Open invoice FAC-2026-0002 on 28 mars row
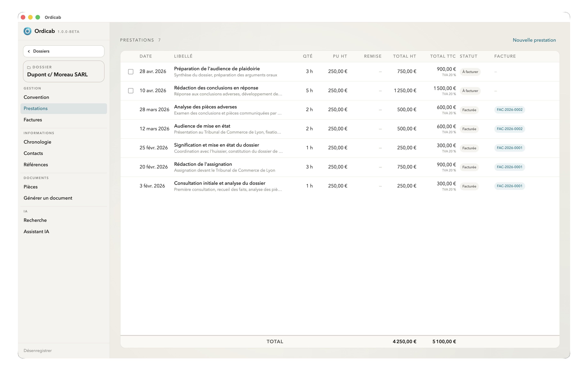This screenshot has width=588, height=382. [x=509, y=110]
